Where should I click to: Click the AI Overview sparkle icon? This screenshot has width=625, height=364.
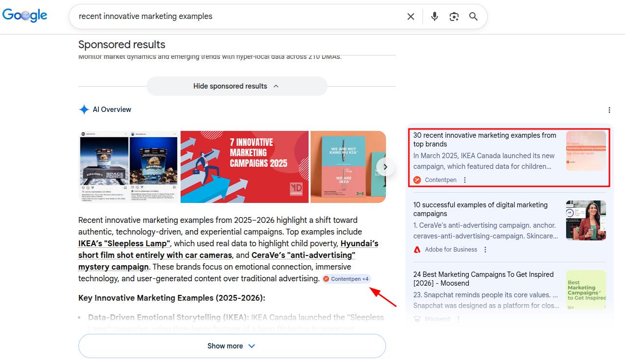click(x=85, y=109)
